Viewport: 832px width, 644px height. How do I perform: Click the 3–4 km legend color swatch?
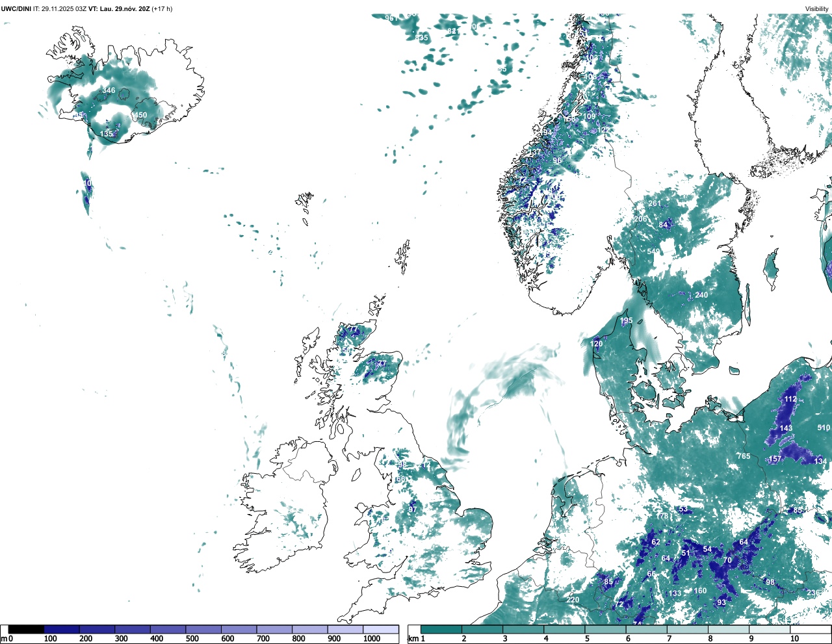tap(523, 629)
